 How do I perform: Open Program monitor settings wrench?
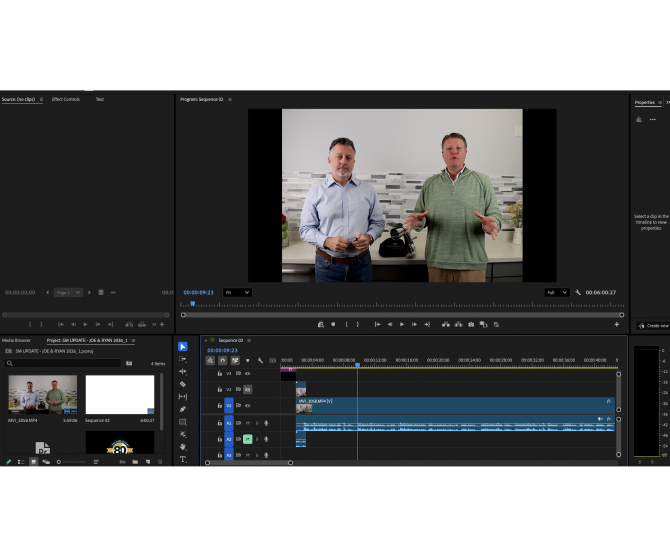[578, 292]
